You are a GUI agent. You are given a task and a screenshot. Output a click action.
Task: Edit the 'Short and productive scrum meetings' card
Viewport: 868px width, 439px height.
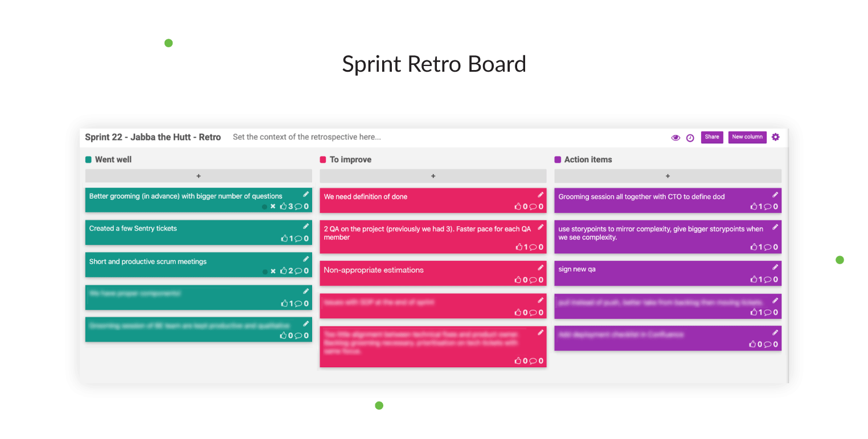point(305,259)
